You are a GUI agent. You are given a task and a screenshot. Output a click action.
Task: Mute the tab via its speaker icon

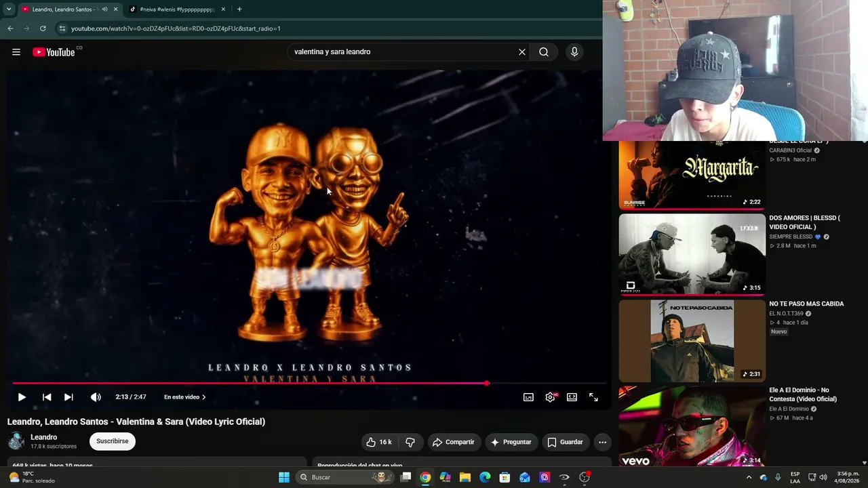point(104,9)
